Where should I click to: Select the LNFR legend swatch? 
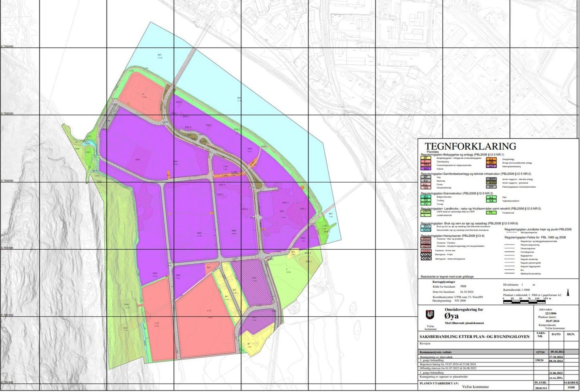click(x=425, y=212)
